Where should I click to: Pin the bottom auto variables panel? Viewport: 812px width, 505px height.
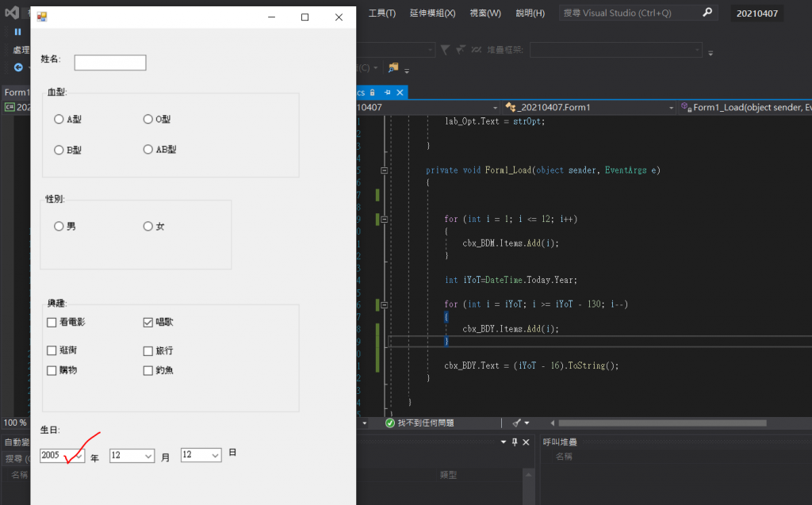click(514, 442)
